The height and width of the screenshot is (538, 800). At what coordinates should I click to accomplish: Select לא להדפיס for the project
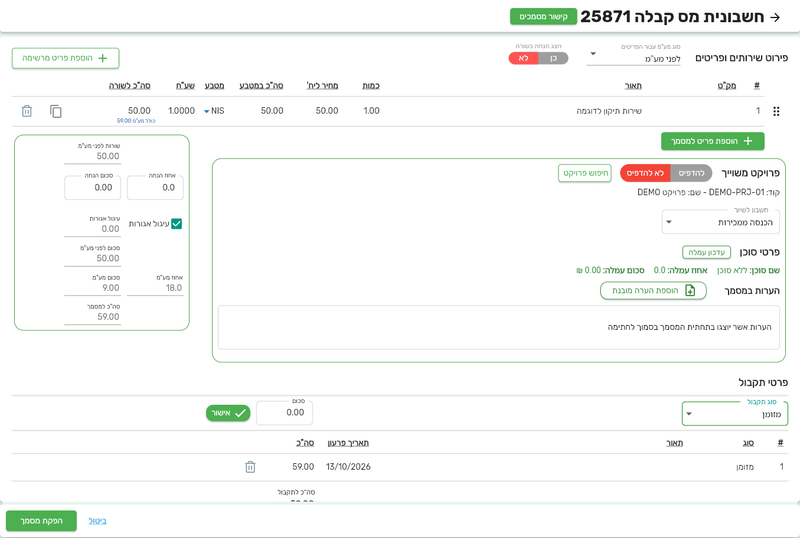pos(645,173)
